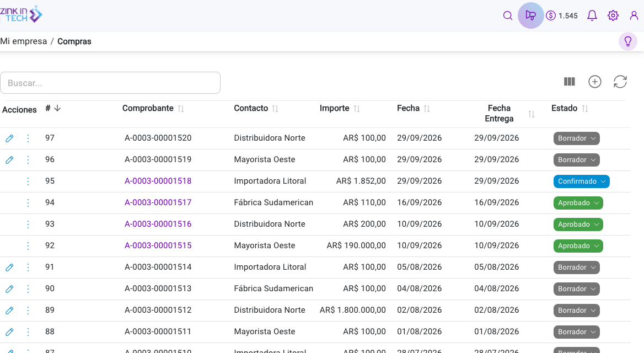Screen dimensions: 644x353
Task: Sort table by Estado column
Action: (570, 109)
